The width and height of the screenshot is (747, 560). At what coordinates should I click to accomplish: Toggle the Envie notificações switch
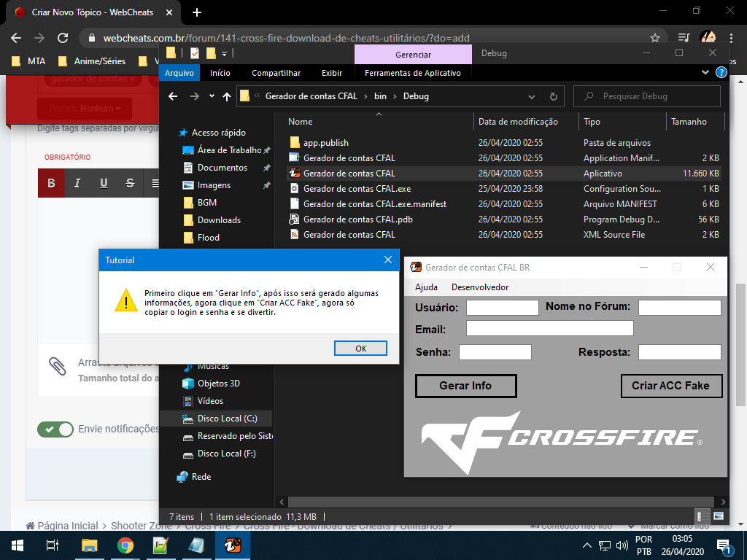pos(55,429)
